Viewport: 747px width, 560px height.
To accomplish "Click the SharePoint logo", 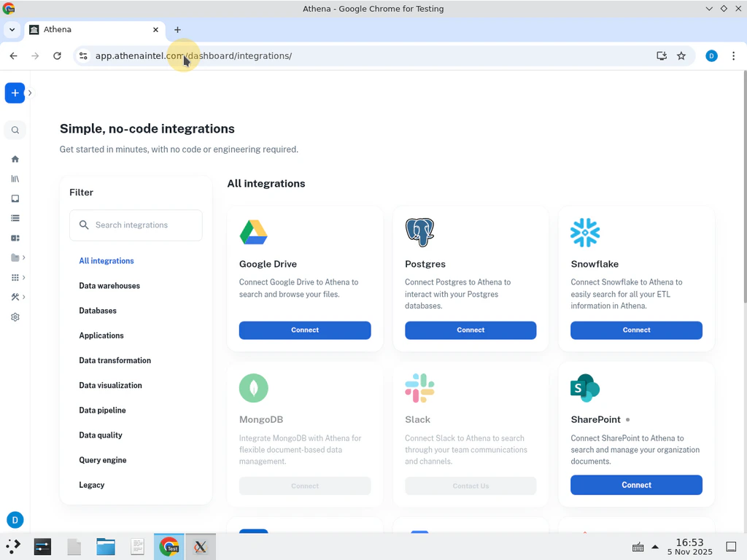I will [585, 388].
